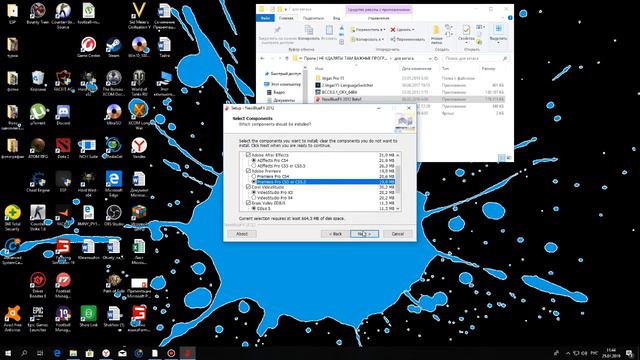Select the Microsoft Edge desktop icon
640x360 pixels.
[x=113, y=184]
